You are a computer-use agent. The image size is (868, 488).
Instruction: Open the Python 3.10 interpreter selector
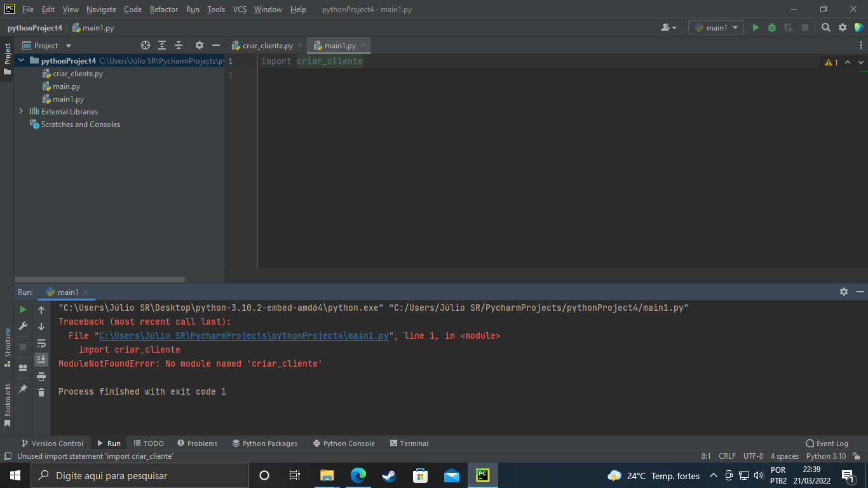[x=826, y=456]
